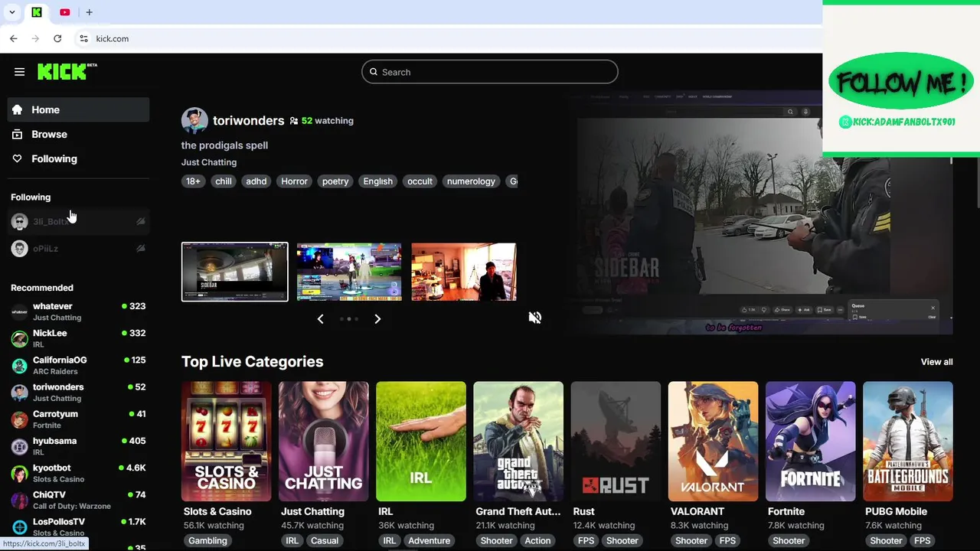Click ChiQTV avatar in sidebar

(x=20, y=500)
